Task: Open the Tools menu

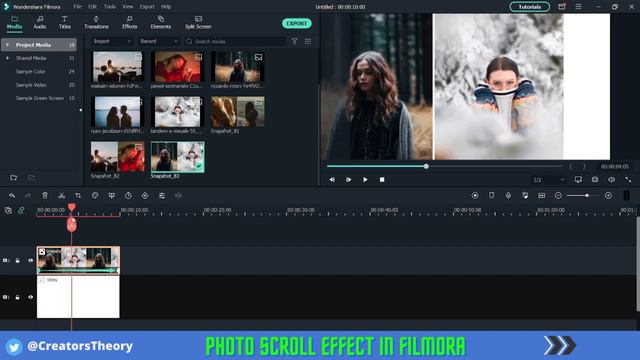Action: tap(110, 7)
